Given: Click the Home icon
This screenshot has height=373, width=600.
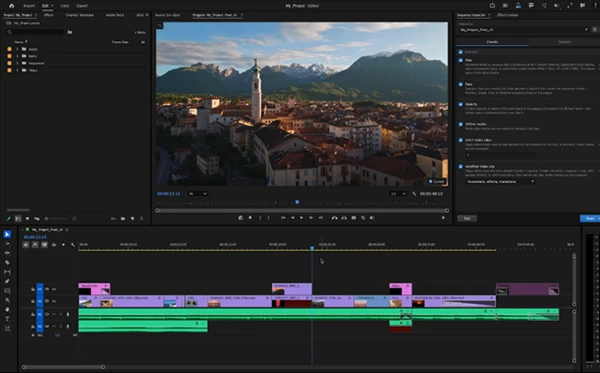Looking at the screenshot, I should [x=11, y=6].
